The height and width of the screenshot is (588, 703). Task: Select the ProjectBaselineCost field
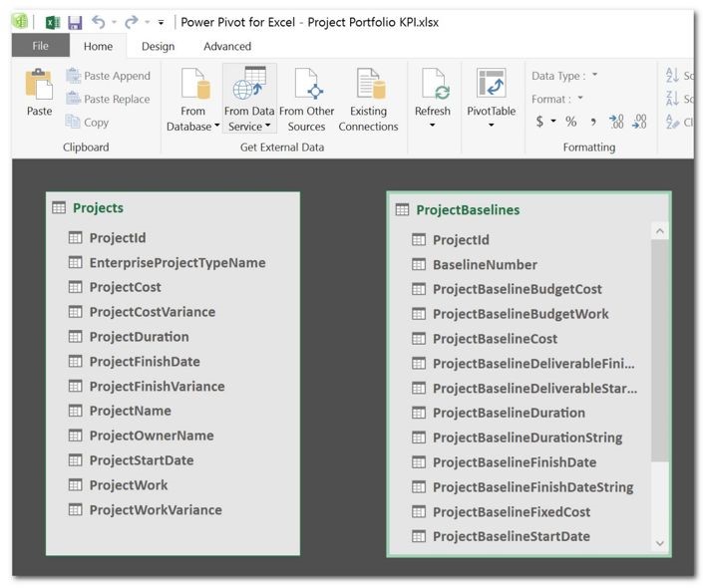pos(495,339)
